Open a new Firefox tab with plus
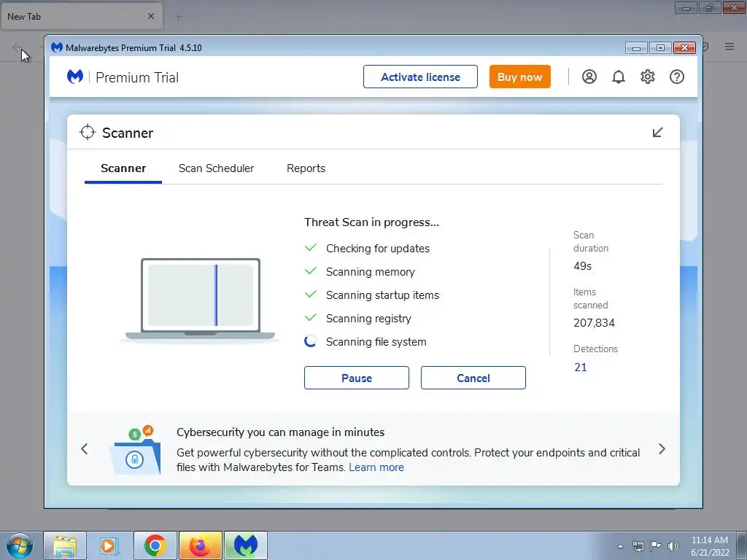 tap(179, 17)
